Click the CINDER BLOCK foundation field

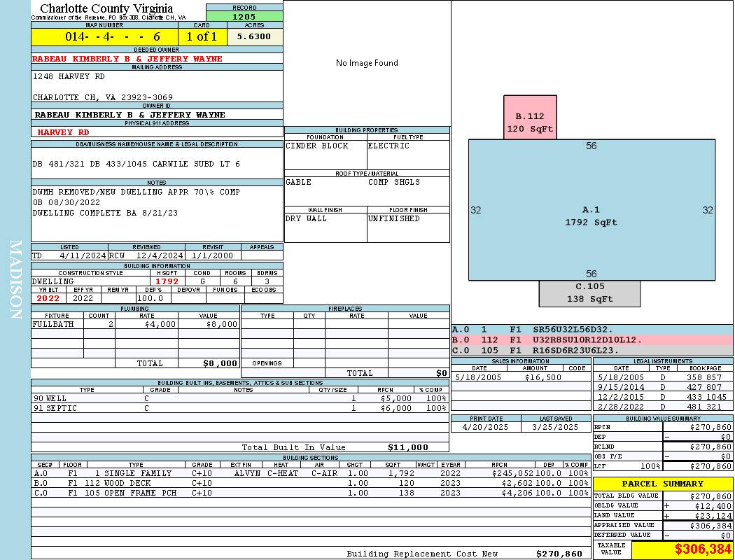pyautogui.click(x=325, y=146)
